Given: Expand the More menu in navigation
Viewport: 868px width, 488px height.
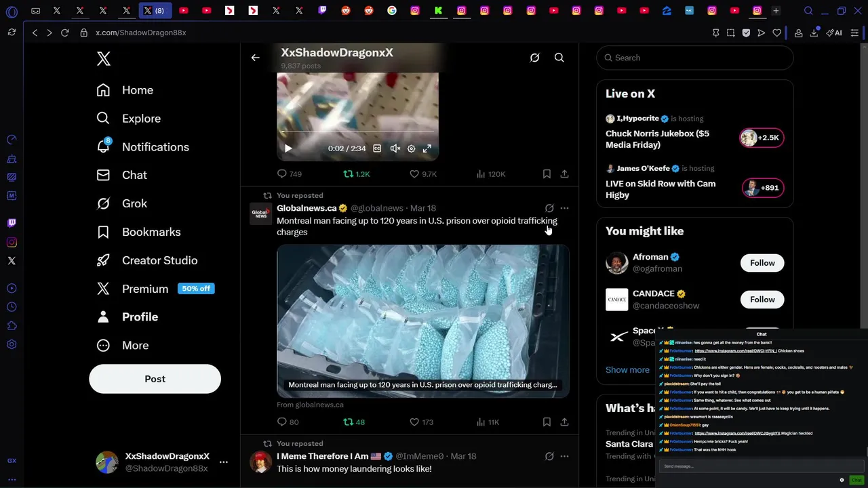Looking at the screenshot, I should click(123, 345).
